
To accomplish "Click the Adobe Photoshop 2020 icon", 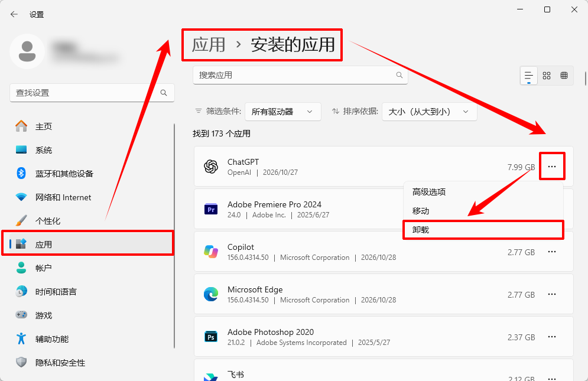I will (211, 337).
